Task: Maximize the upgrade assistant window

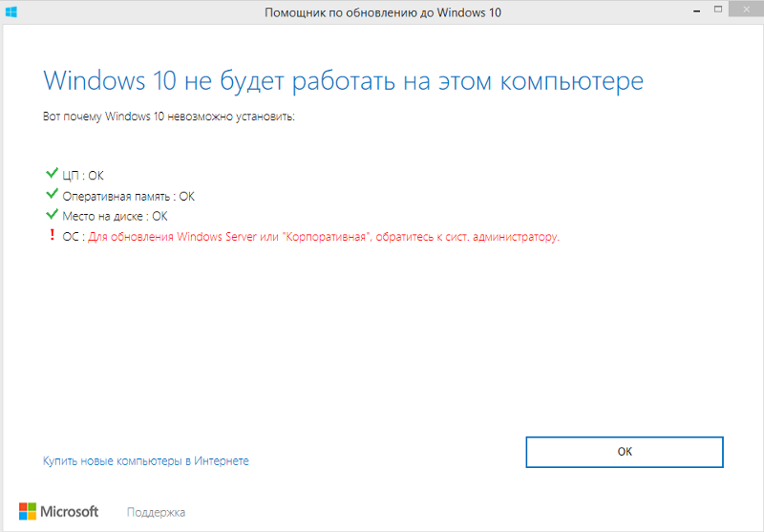Action: [x=718, y=10]
